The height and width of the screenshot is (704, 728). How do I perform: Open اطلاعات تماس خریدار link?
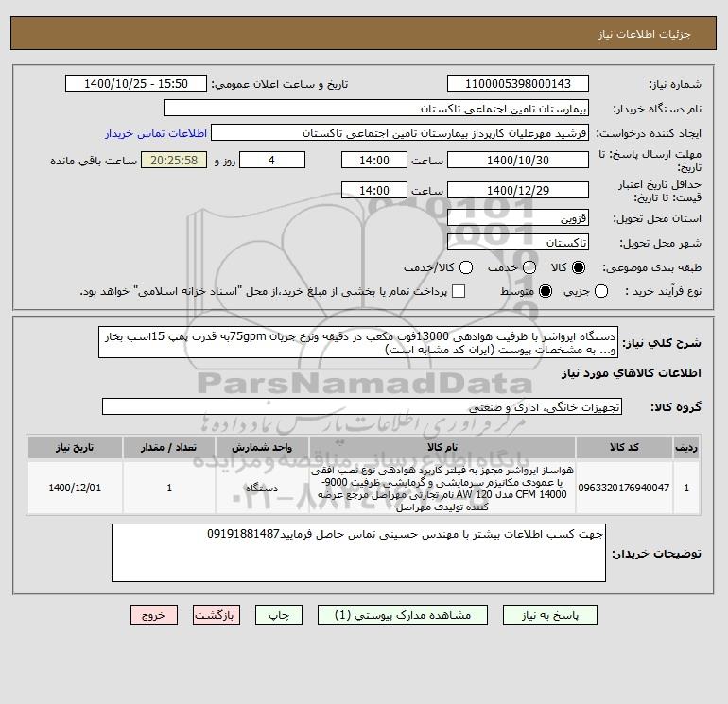point(156,133)
